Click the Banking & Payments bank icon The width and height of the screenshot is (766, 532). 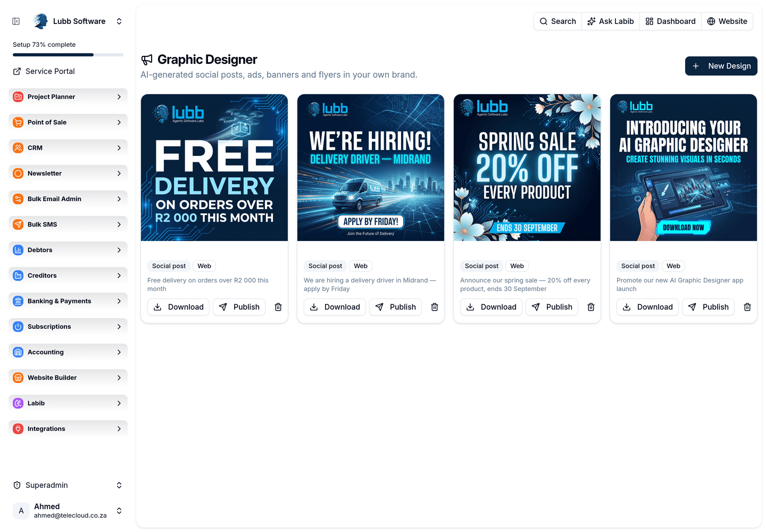coord(18,301)
